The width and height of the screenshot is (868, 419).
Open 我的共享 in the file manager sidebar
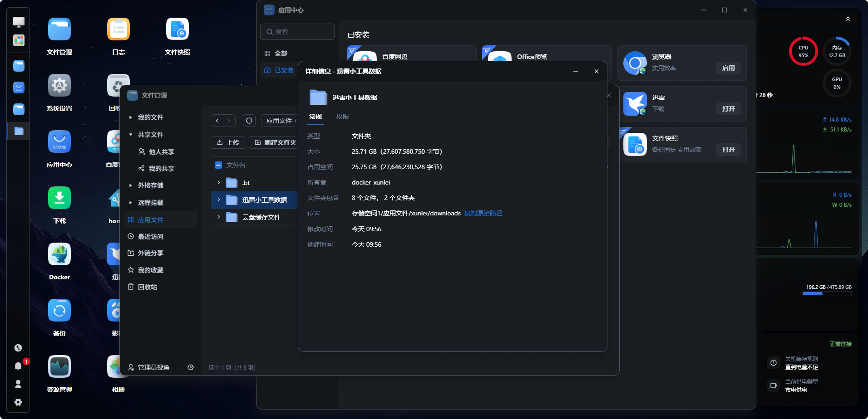tap(161, 169)
